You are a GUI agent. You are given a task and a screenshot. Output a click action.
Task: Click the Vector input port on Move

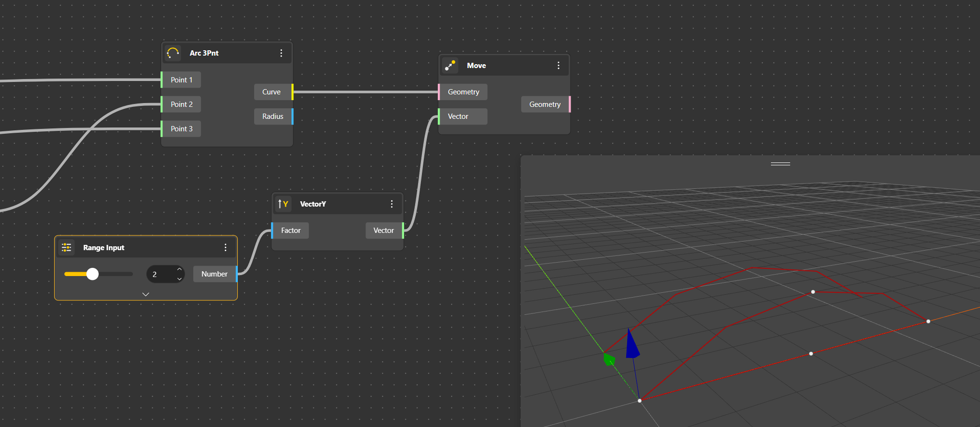click(x=463, y=116)
